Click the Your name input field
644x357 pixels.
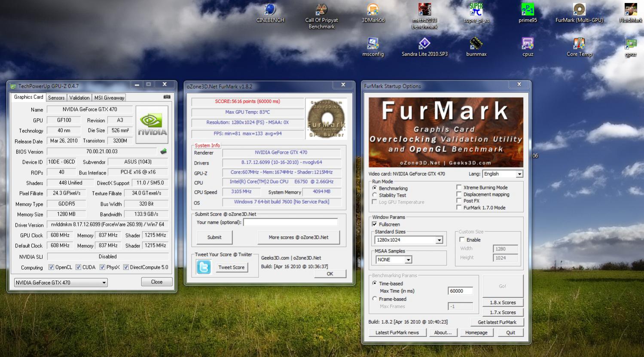click(x=290, y=222)
